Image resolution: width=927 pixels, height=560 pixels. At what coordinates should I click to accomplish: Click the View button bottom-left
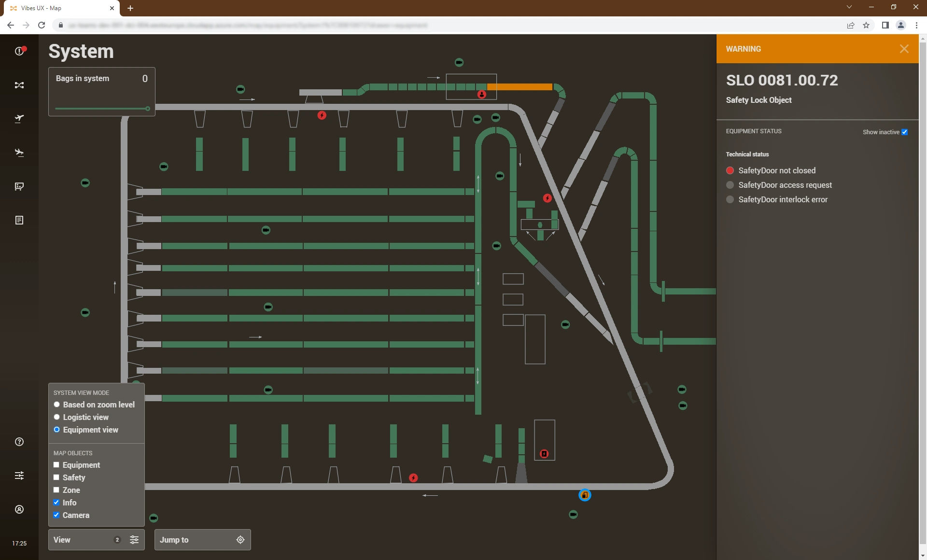(95, 540)
